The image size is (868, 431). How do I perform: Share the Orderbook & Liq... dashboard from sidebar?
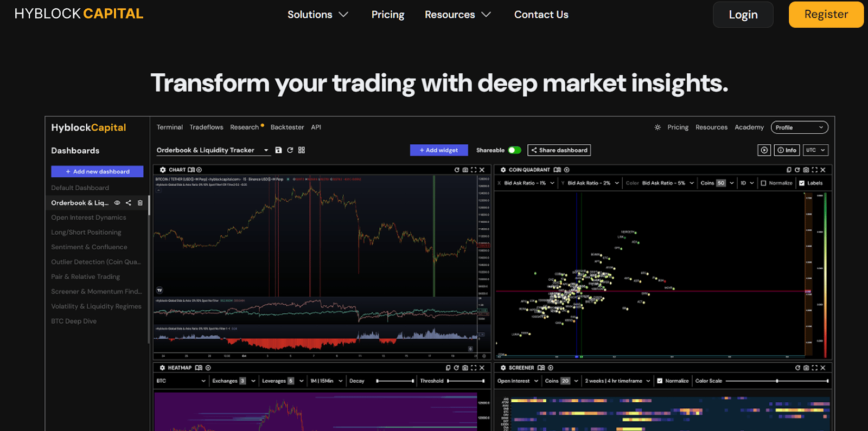[x=129, y=203]
